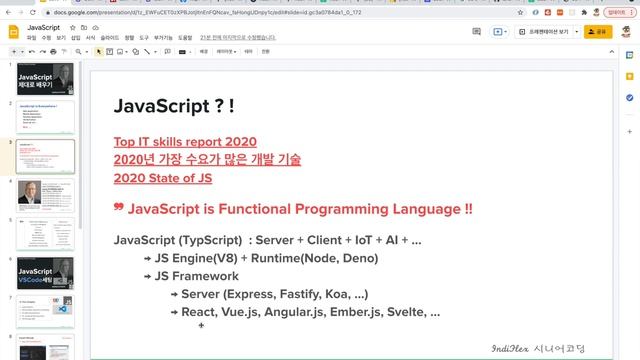Screen dimensions: 640x360
Task: Click the redo arrow in toolbar
Action: click(42, 52)
